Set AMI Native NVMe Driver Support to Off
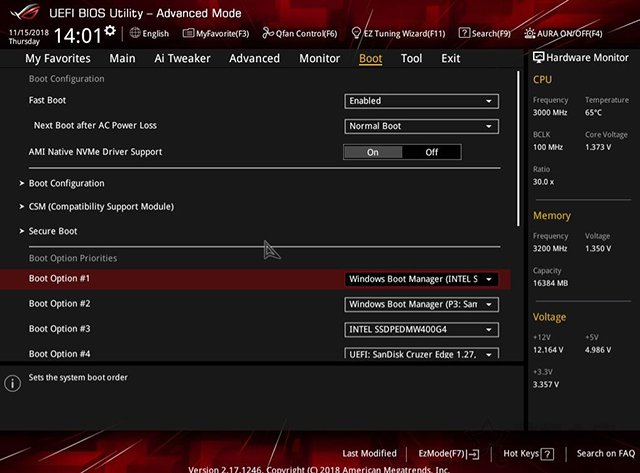Image resolution: width=640 pixels, height=473 pixels. click(x=432, y=152)
